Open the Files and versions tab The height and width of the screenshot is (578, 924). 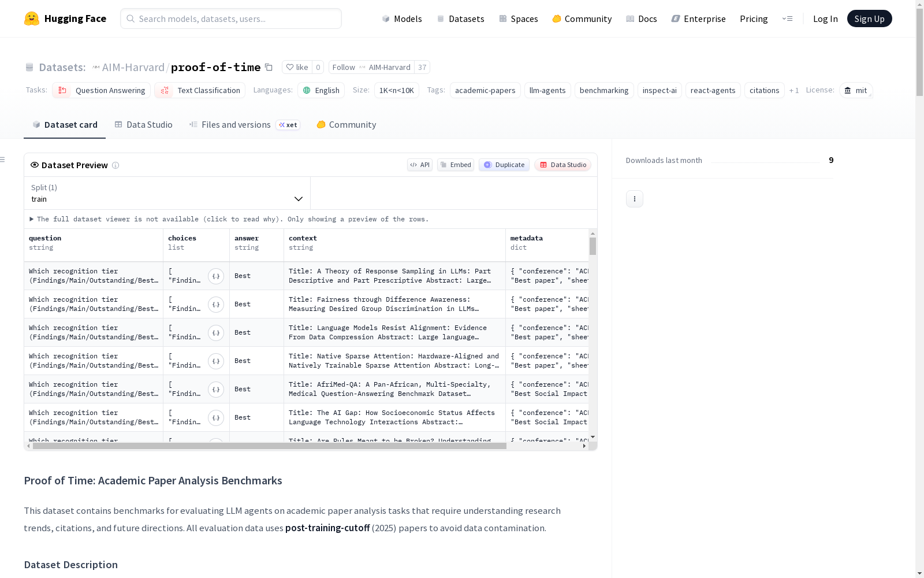[245, 125]
